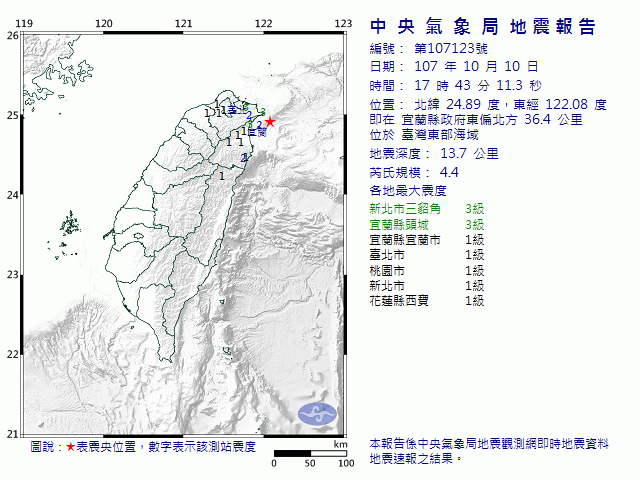Click the 新北市 1級 intensity row
Image resolution: width=640 pixels, height=480 pixels.
click(427, 285)
